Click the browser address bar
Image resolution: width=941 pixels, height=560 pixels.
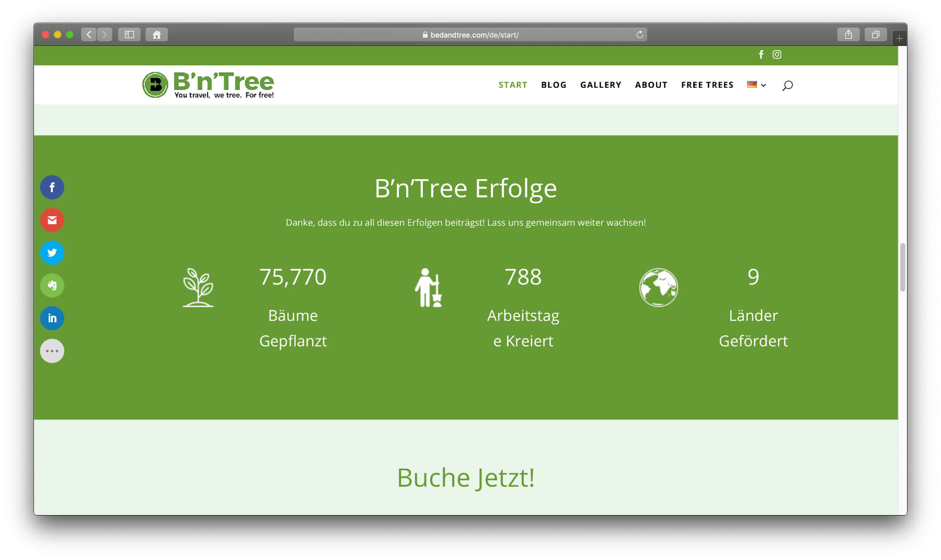[470, 34]
